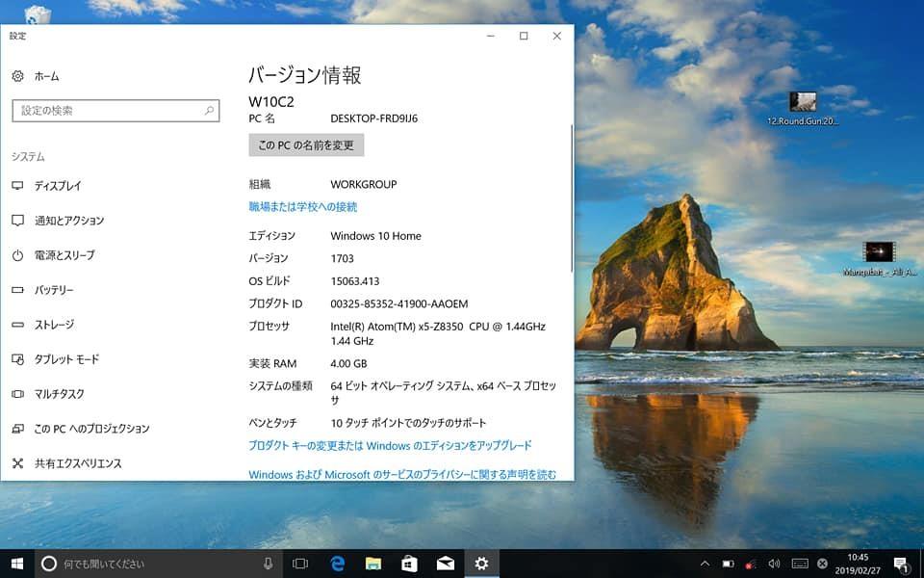
Task: Open ストレージ settings
Action: click(42, 325)
